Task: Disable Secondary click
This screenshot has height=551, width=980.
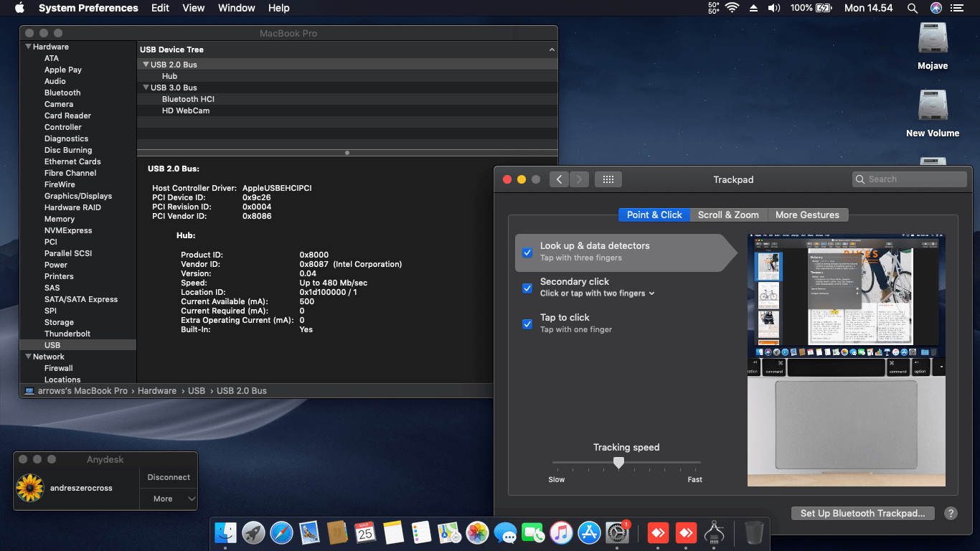Action: [527, 288]
